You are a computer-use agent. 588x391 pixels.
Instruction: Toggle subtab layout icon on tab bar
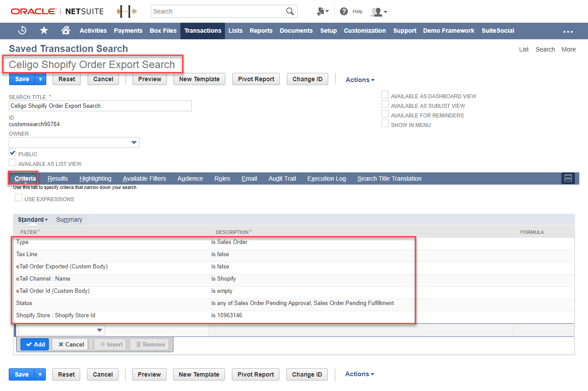click(568, 178)
